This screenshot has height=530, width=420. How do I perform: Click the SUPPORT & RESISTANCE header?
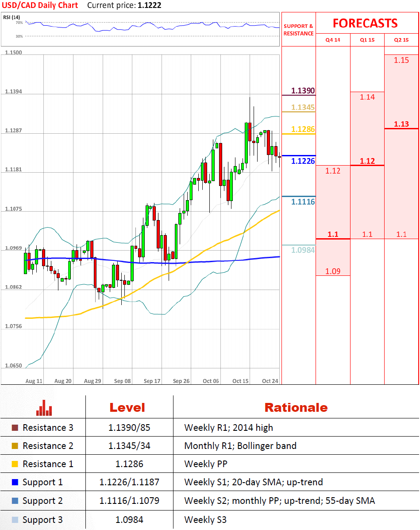point(299,30)
